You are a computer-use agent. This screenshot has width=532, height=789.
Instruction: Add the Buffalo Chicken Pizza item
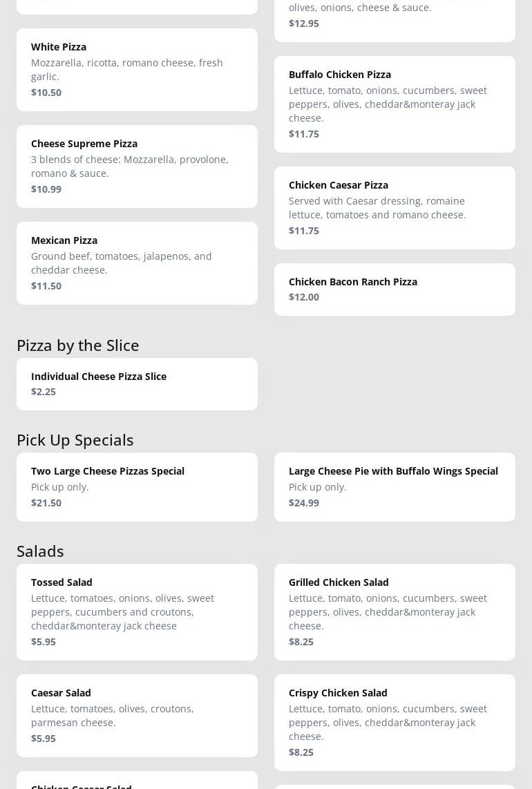click(x=395, y=104)
